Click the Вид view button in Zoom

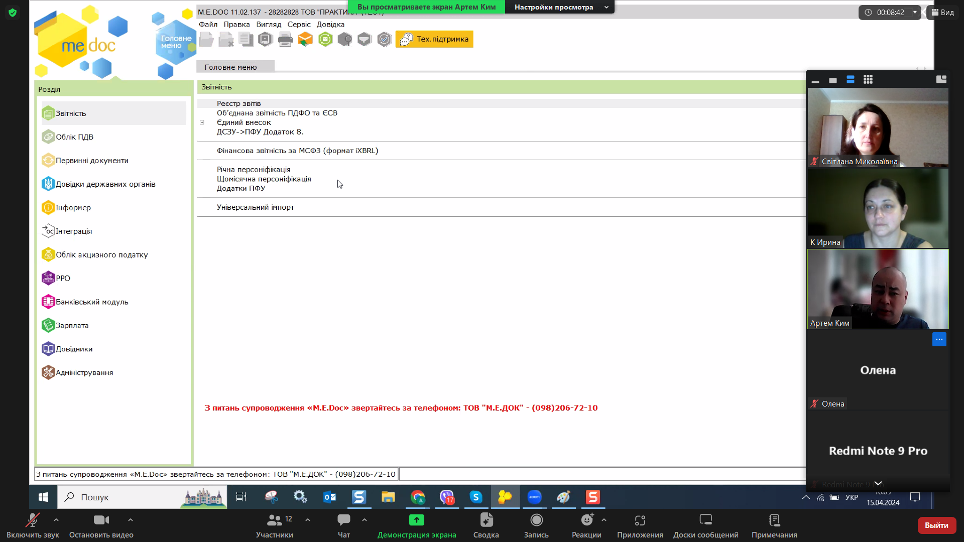[943, 12]
